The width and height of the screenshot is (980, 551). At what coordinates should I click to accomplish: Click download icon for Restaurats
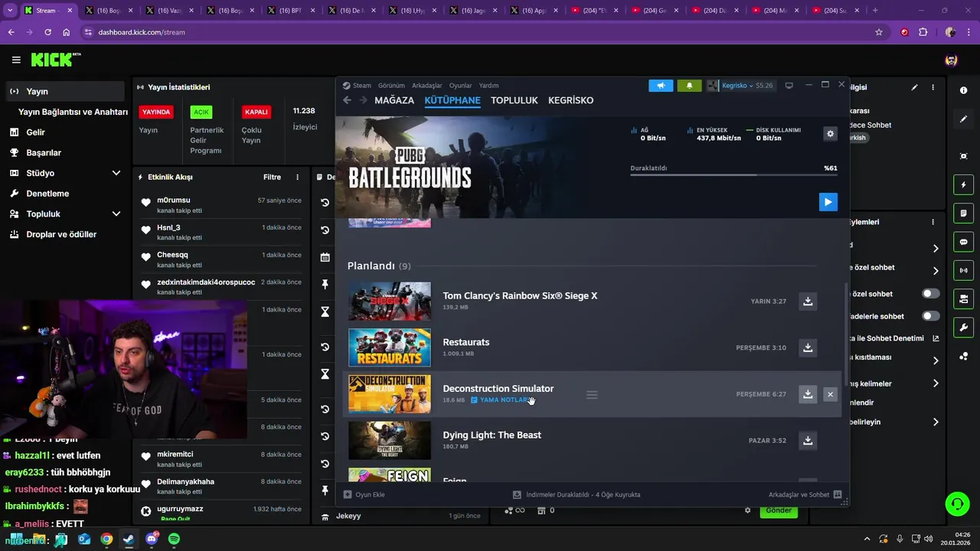[x=808, y=347]
